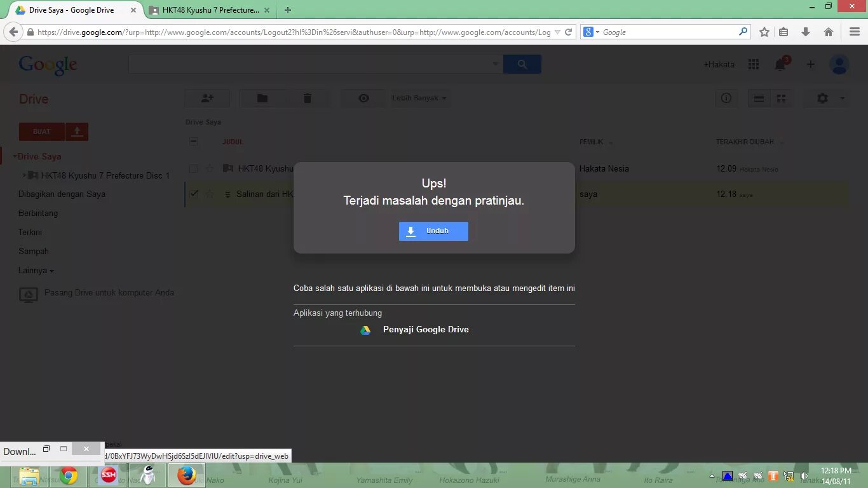This screenshot has height=488, width=868.
Task: Open Dibagikan dengan Saya in sidebar
Action: (62, 194)
